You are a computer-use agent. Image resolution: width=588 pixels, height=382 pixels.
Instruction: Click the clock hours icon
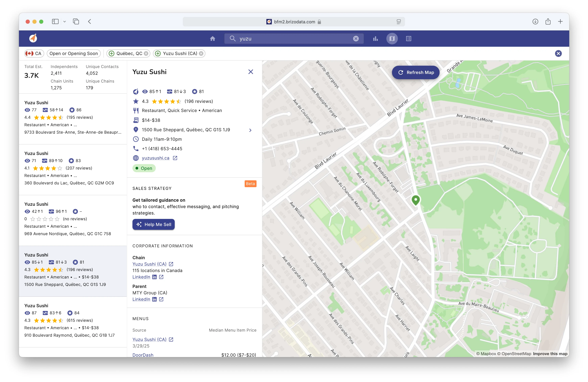(x=136, y=139)
